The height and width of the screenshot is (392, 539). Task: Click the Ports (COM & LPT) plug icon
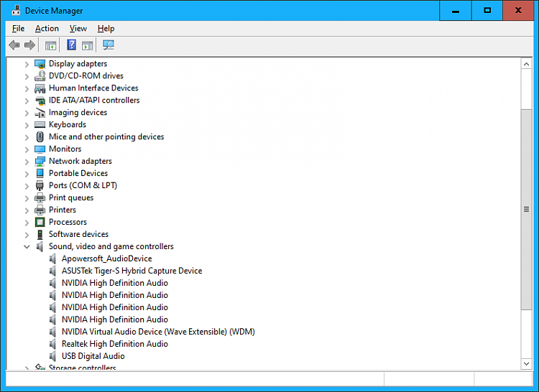click(x=40, y=186)
